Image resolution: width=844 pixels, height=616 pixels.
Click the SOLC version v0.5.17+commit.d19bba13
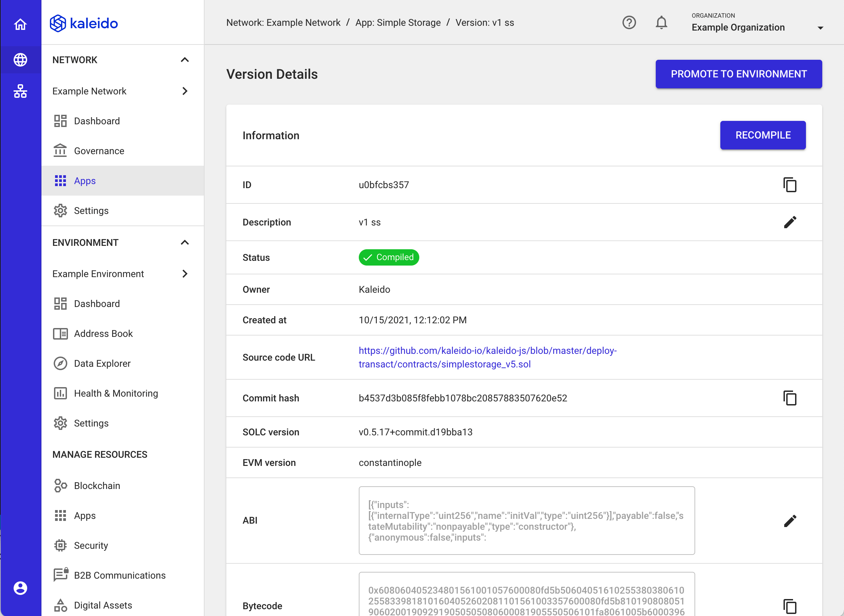pos(415,432)
